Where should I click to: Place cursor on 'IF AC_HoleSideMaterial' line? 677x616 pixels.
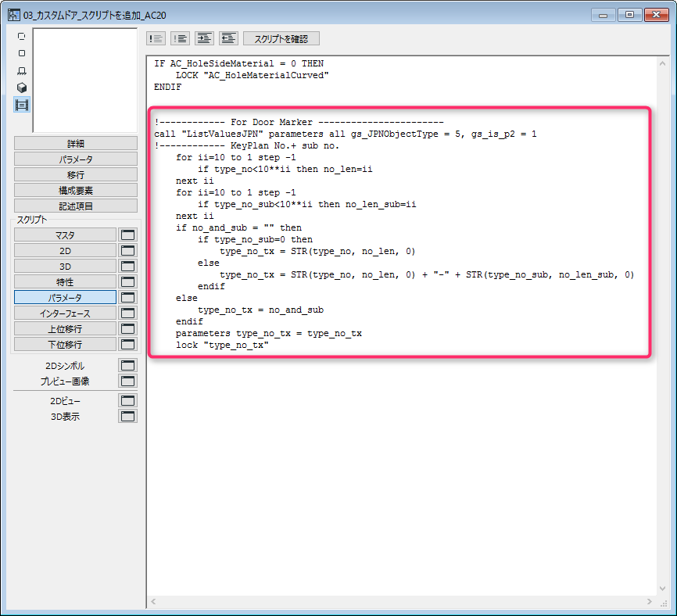coord(238,63)
